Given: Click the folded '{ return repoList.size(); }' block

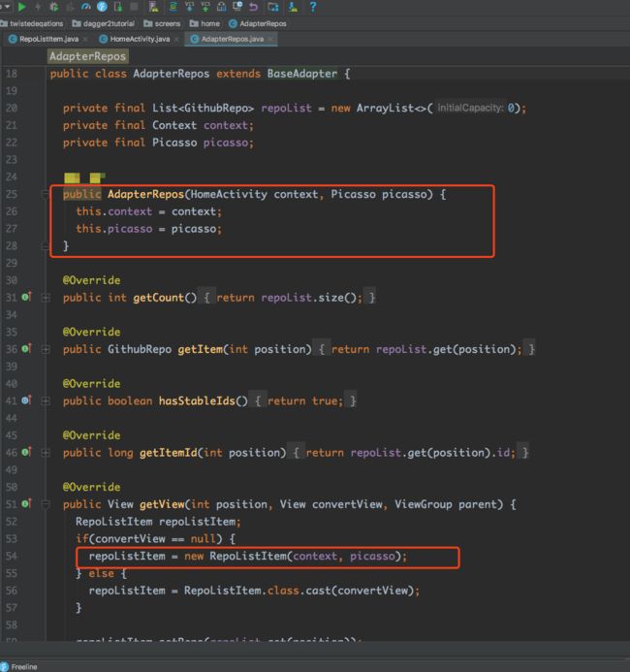Looking at the screenshot, I should [289, 298].
